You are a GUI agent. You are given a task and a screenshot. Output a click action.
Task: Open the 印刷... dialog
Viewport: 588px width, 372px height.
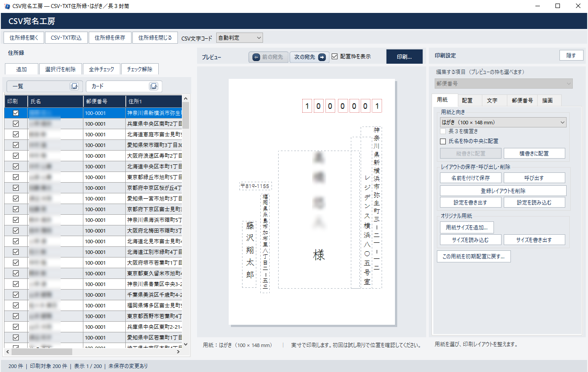404,57
